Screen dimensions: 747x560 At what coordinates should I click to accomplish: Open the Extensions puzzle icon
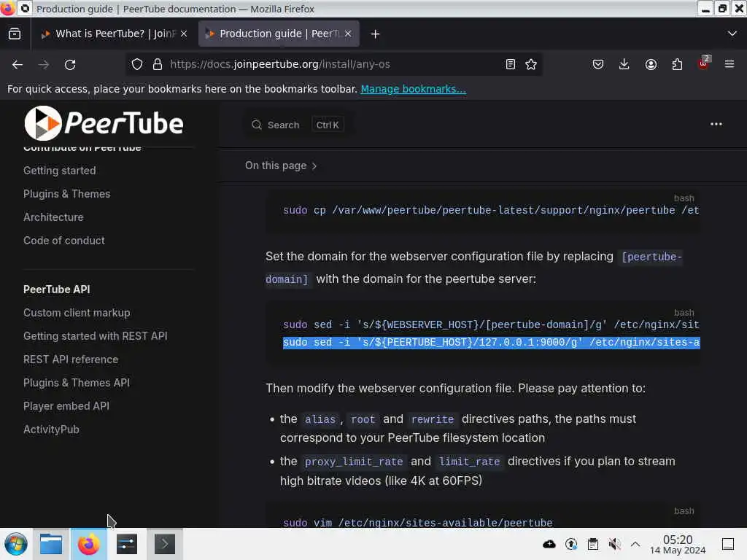(677, 64)
